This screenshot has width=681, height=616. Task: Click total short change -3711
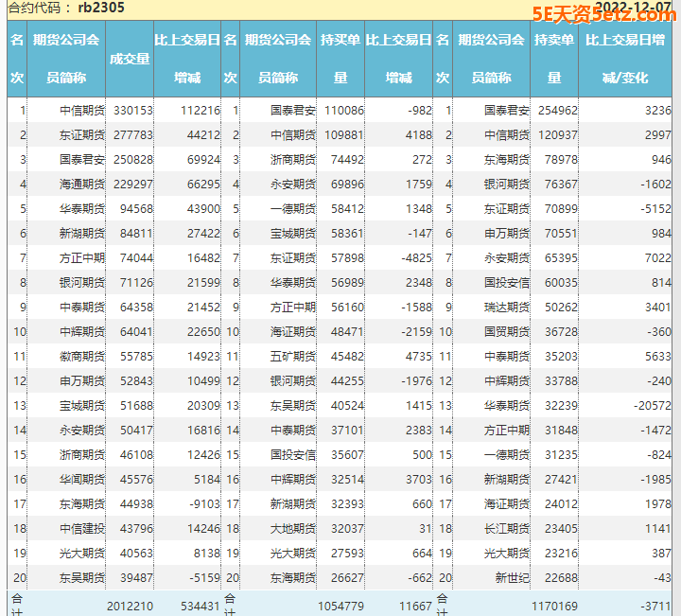click(655, 606)
